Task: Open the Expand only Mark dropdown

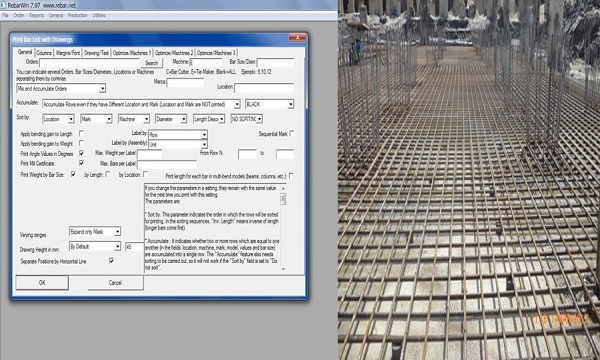Action: 117,232
